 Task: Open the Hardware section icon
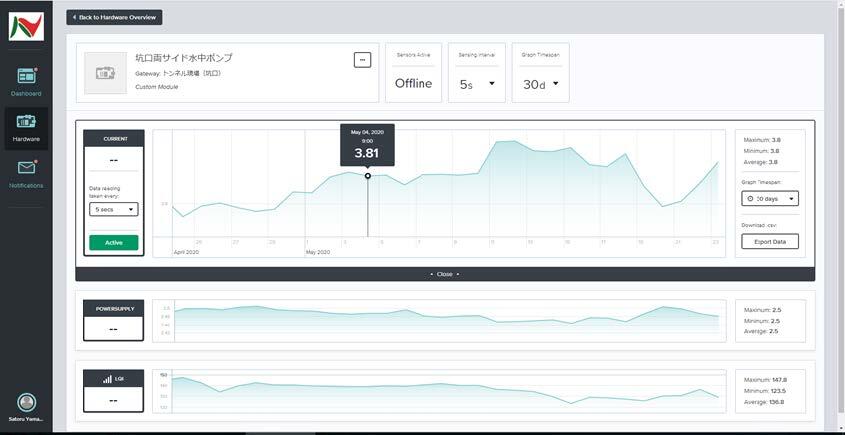click(x=26, y=122)
